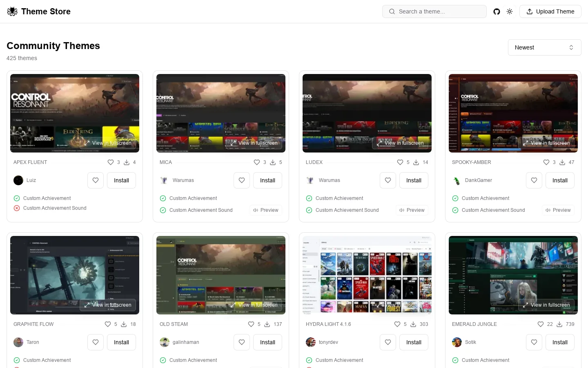The height and width of the screenshot is (368, 588).
Task: View Ludex screenshot in fullscreen
Action: 400,143
